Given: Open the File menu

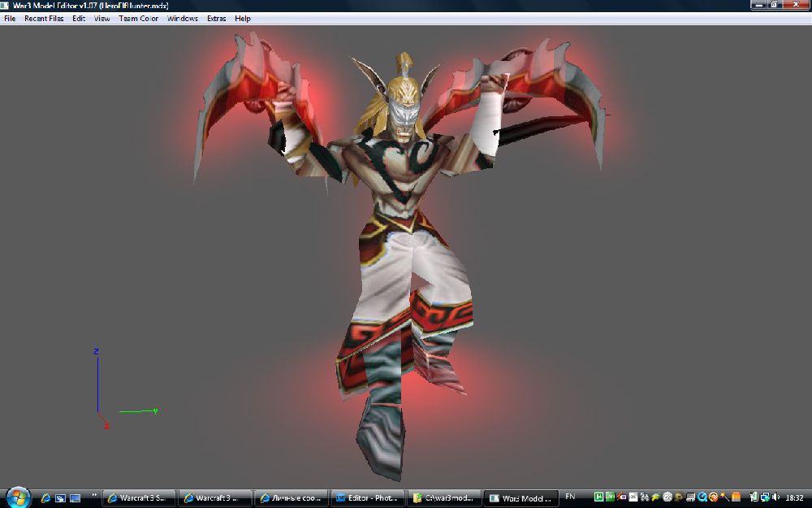Looking at the screenshot, I should [x=9, y=18].
